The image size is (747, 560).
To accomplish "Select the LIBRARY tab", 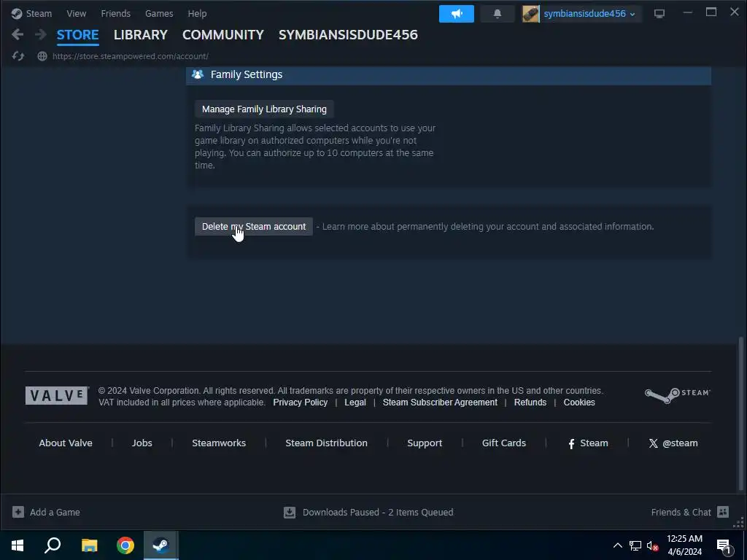I will click(141, 35).
